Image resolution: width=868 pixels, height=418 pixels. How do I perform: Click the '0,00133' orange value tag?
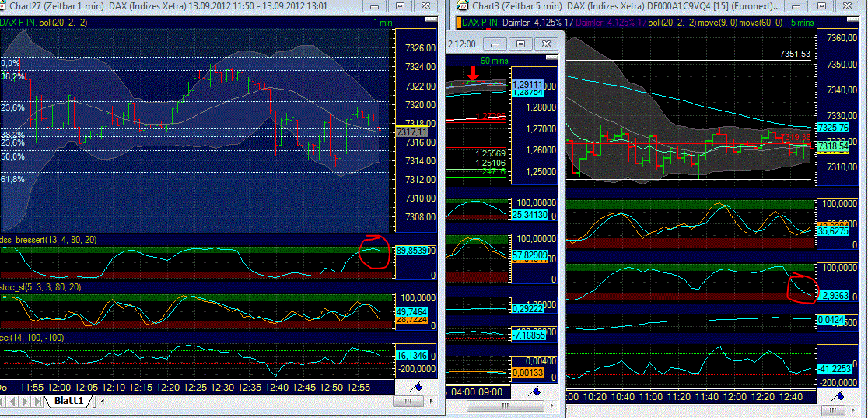pyautogui.click(x=528, y=372)
